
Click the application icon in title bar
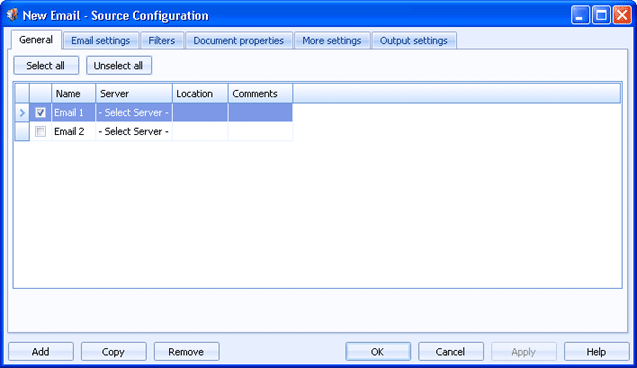coord(13,15)
